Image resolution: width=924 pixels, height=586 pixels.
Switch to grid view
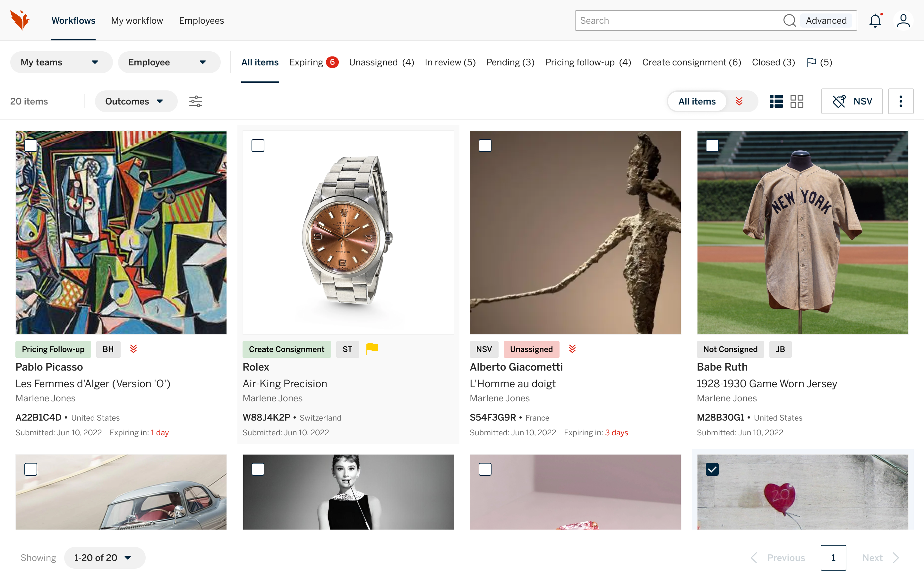click(797, 101)
